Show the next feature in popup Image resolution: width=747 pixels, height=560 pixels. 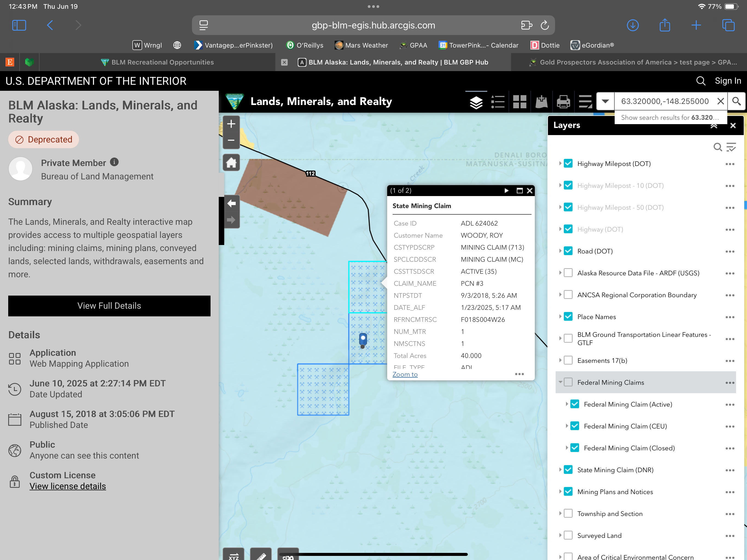[x=506, y=191]
